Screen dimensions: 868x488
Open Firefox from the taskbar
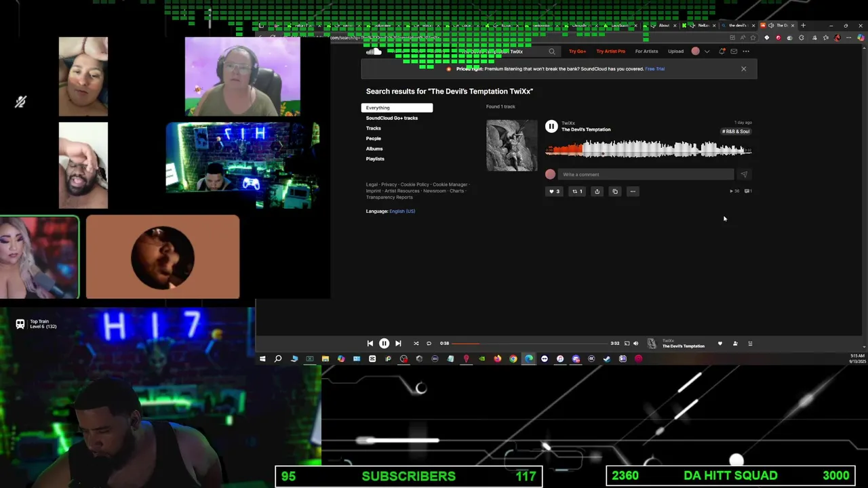click(x=497, y=359)
